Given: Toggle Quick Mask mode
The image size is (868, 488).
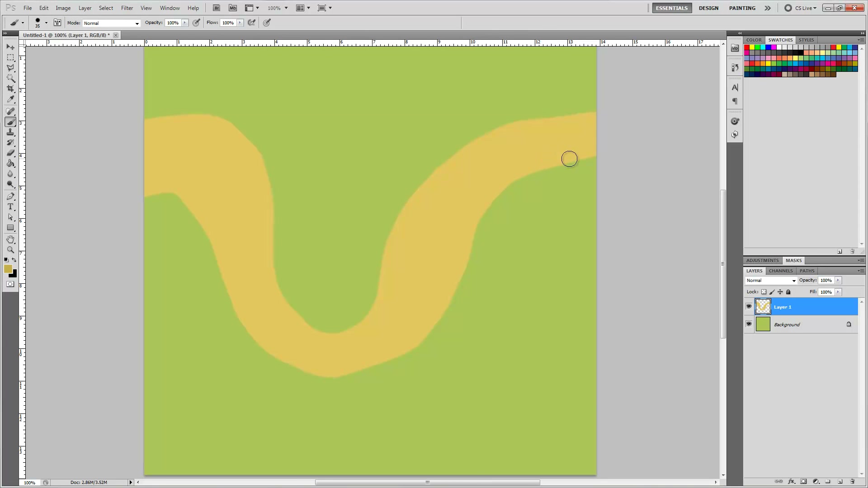Looking at the screenshot, I should click(x=10, y=284).
